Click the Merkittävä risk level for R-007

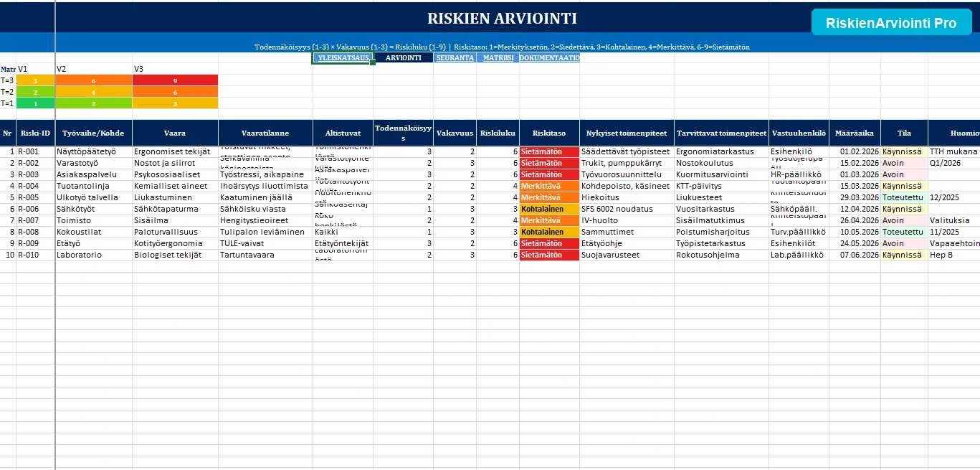[x=549, y=220]
